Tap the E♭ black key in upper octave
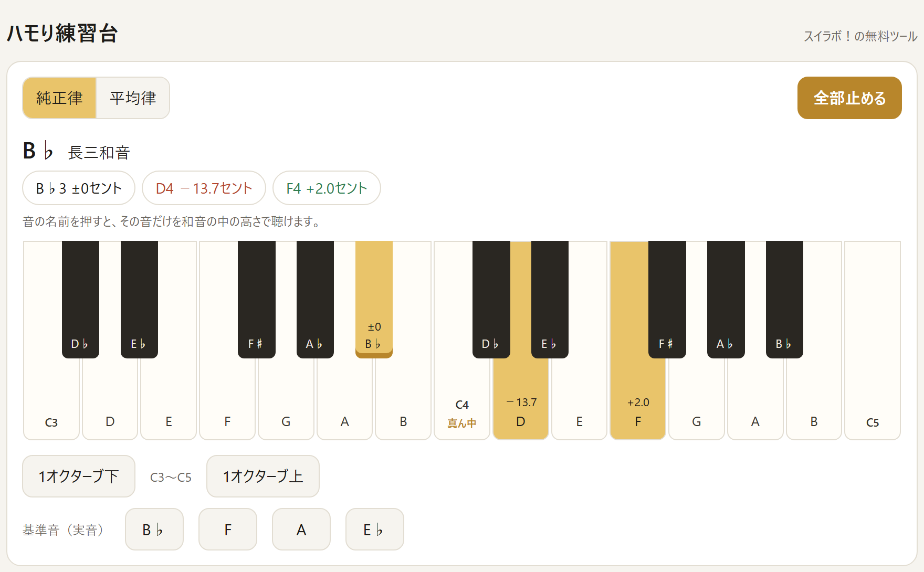This screenshot has width=924, height=572. click(550, 299)
